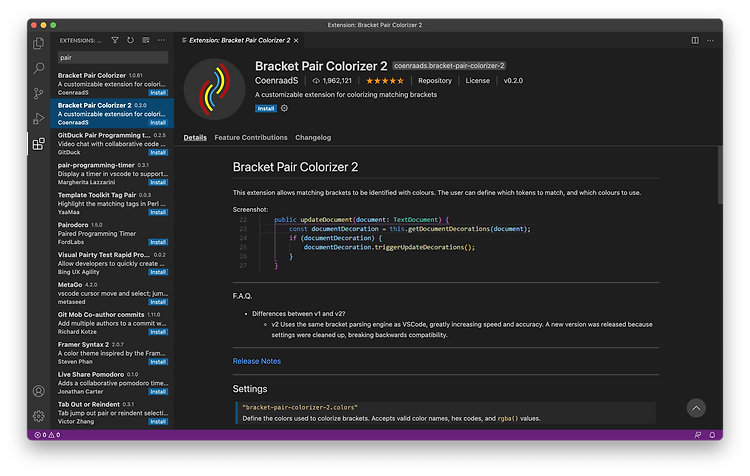750x476 pixels.
Task: Select pair-programming-timer list item
Action: (x=112, y=173)
